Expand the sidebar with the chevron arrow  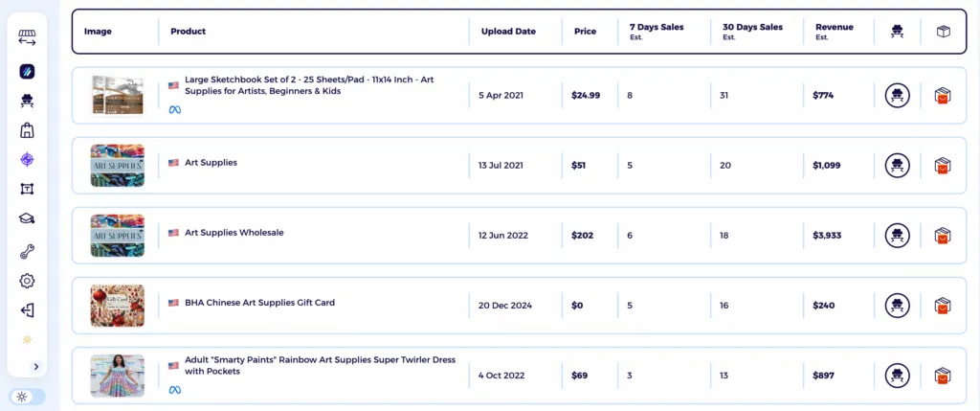pos(35,366)
